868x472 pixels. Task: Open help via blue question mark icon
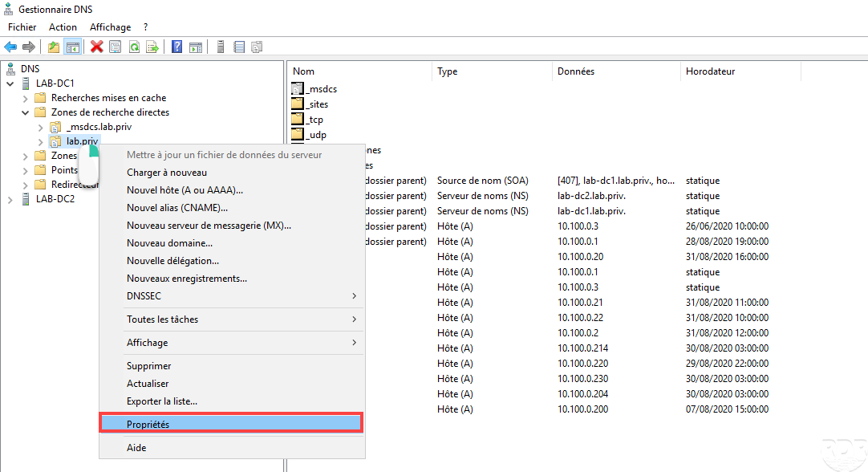pos(176,47)
